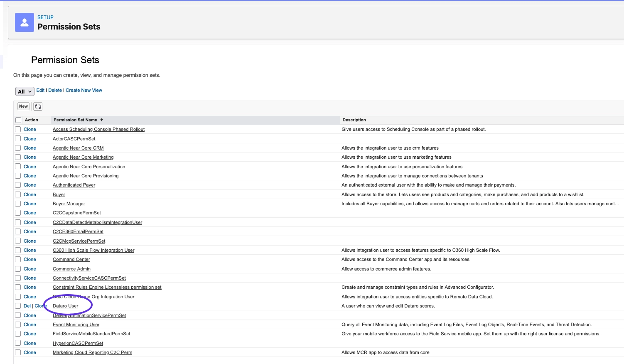This screenshot has width=624, height=364.
Task: Open the All view dropdown
Action: click(x=25, y=91)
